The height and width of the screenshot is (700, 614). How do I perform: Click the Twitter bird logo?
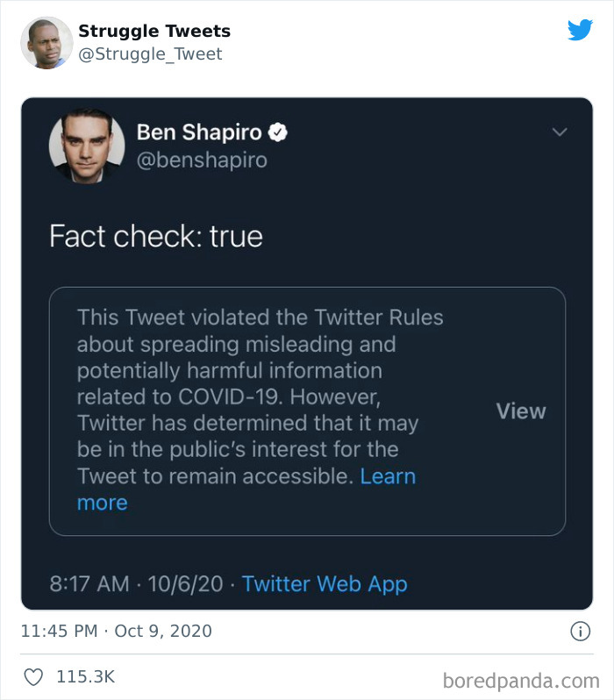pyautogui.click(x=580, y=31)
